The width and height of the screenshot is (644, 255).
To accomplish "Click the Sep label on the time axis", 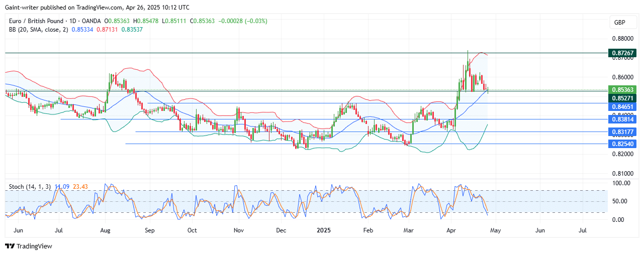I will pyautogui.click(x=149, y=230).
